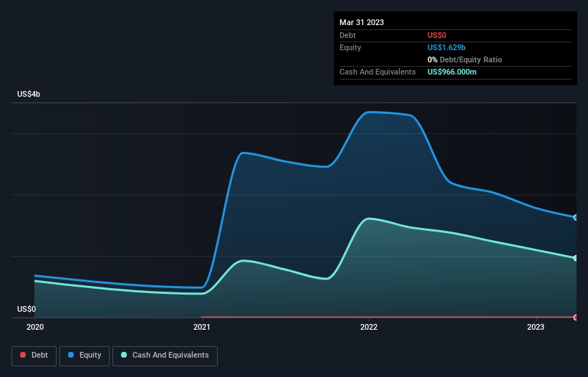Viewport: 588px width, 377px height.
Task: Click the red Debt legend dot
Action: tap(23, 355)
